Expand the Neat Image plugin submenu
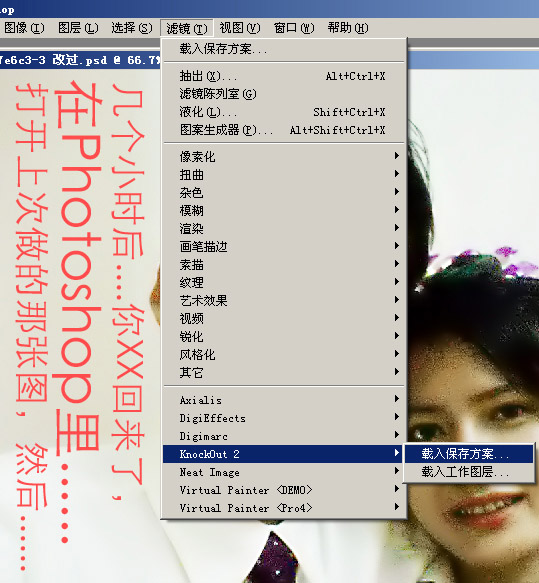 284,472
